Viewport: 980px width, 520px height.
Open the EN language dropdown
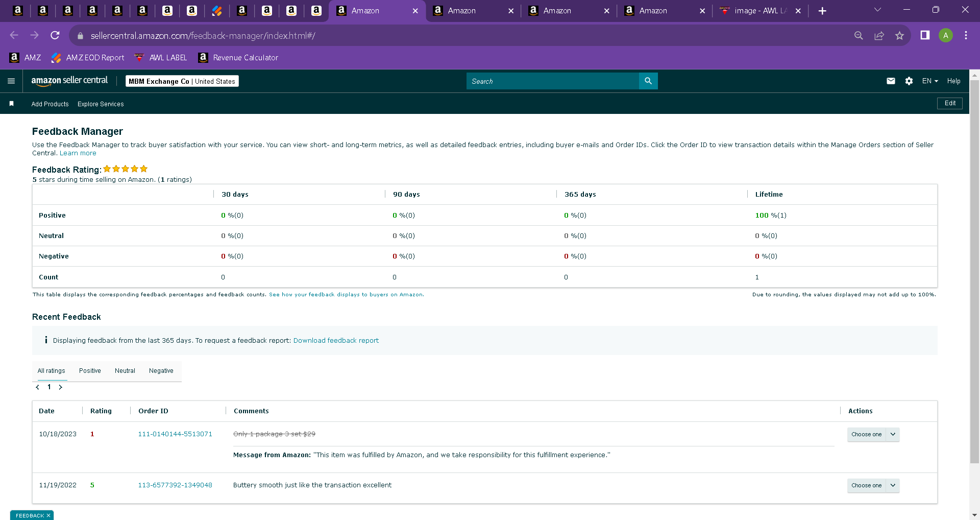(x=930, y=81)
